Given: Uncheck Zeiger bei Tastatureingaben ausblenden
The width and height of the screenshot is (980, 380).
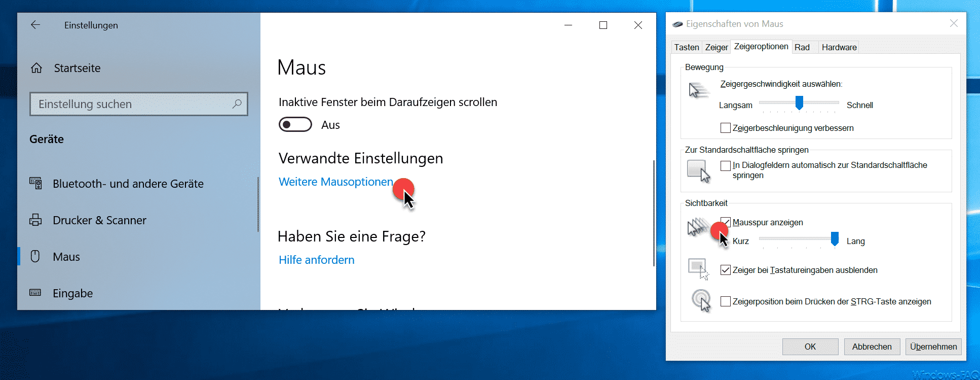Looking at the screenshot, I should pyautogui.click(x=726, y=270).
